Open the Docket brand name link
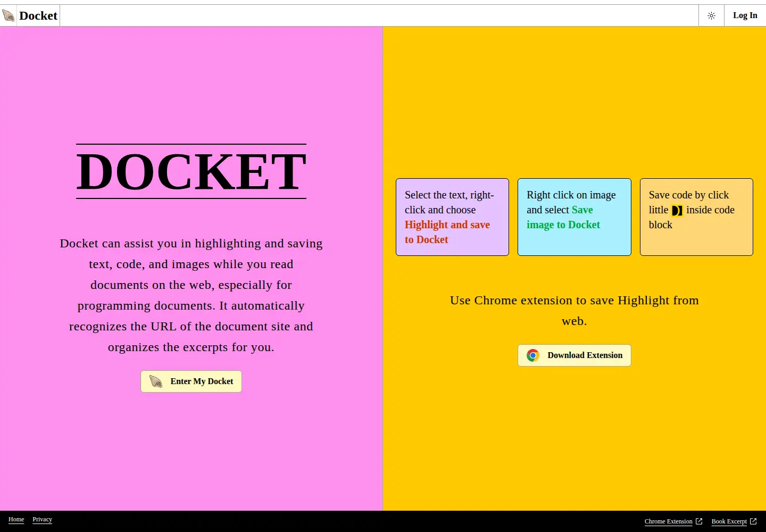The height and width of the screenshot is (532, 766). (38, 15)
